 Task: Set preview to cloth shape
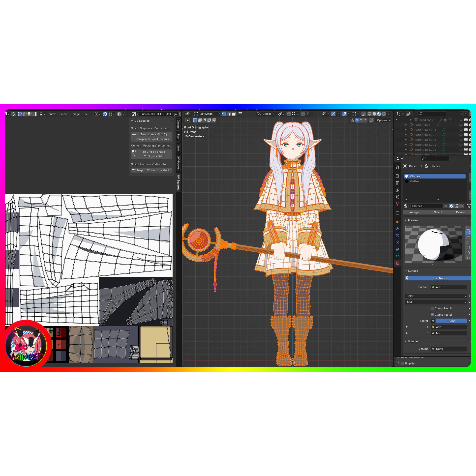tap(468, 252)
